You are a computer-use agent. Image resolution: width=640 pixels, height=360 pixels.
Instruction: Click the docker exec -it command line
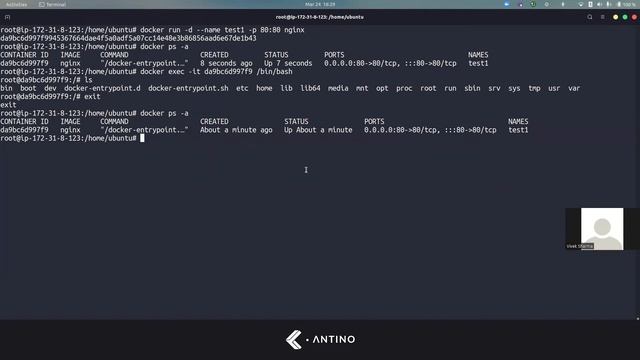coord(216,71)
